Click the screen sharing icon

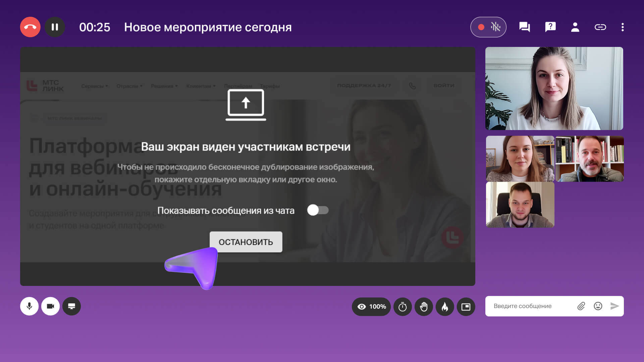pos(71,306)
